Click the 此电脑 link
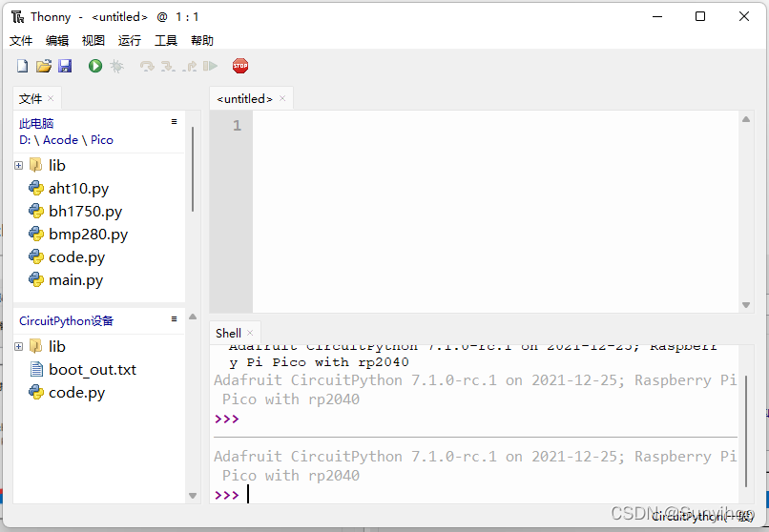The image size is (769, 532). pyautogui.click(x=36, y=123)
